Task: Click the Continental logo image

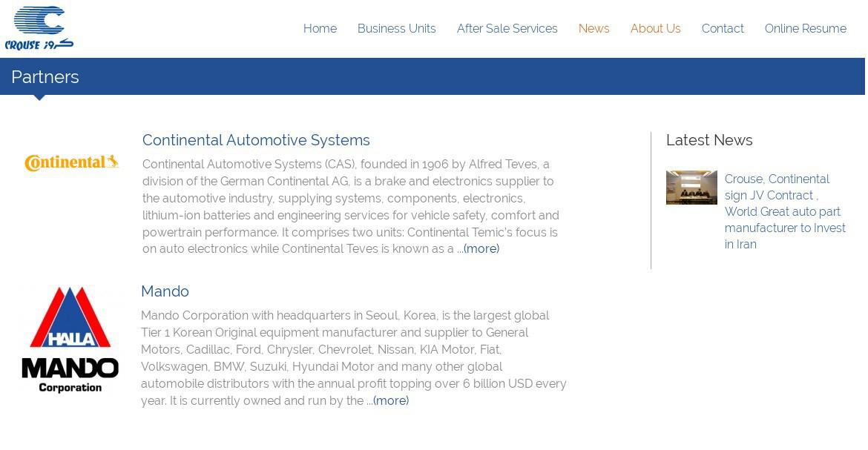Action: 71,162
